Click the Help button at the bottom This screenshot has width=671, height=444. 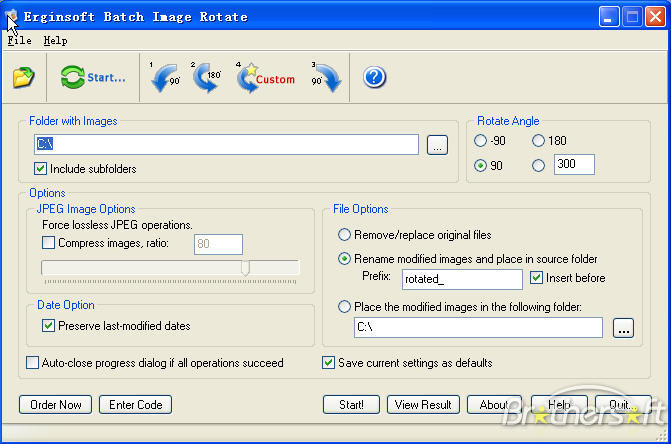pos(559,405)
